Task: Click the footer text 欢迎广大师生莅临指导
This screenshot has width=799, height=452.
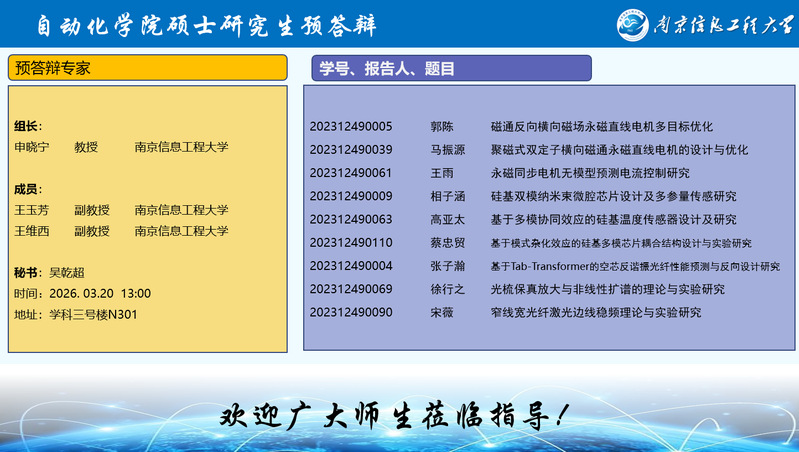Action: point(397,413)
